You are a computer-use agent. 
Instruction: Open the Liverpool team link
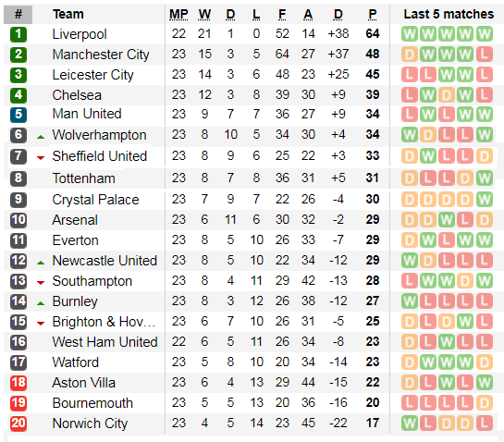[x=80, y=34]
